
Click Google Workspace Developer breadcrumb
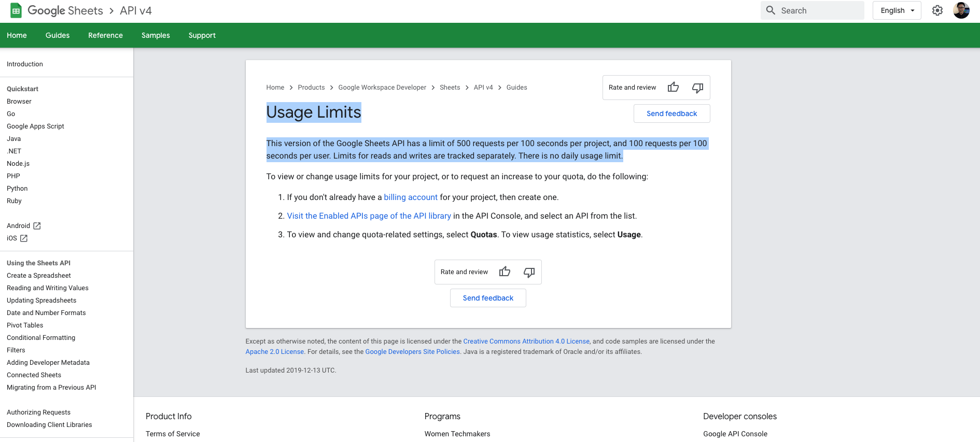pos(382,88)
